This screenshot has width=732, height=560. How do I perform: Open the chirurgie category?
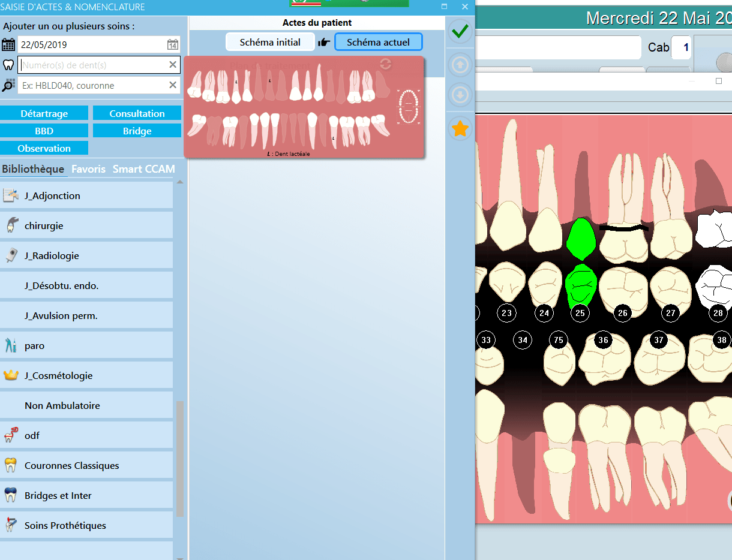click(44, 226)
